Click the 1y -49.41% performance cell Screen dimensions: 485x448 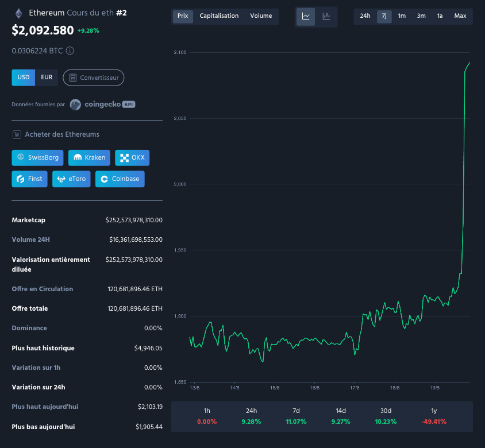tap(434, 416)
